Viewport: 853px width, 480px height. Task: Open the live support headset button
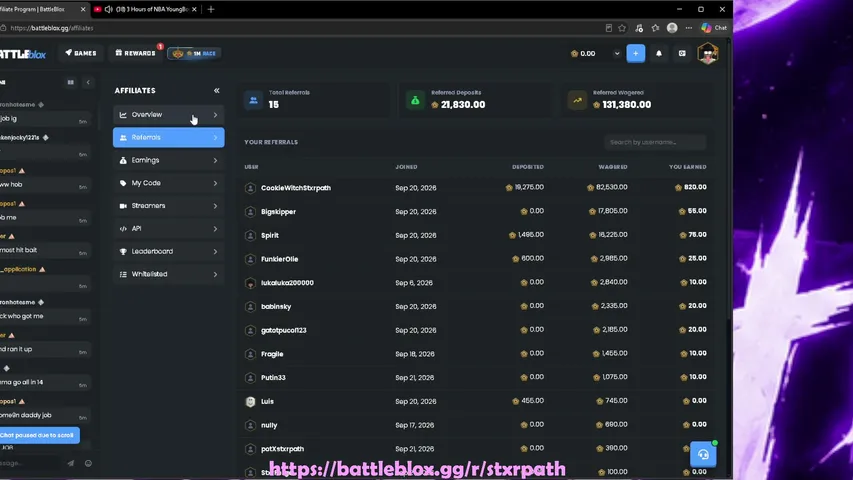pos(703,454)
